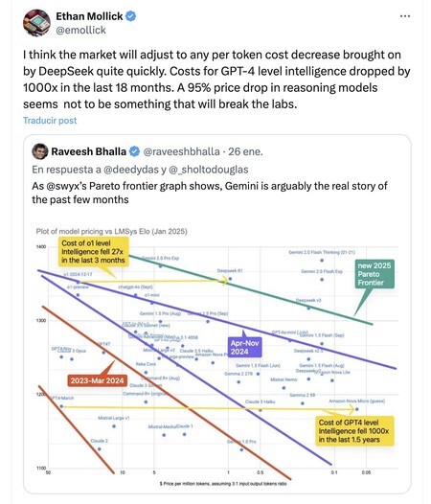431x504 pixels.
Task: Open the Raveesh Bhalla name link
Action: pos(89,151)
